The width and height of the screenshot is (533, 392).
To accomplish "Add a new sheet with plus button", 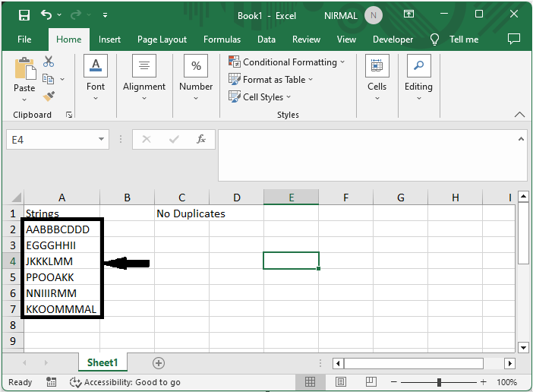I will point(159,363).
